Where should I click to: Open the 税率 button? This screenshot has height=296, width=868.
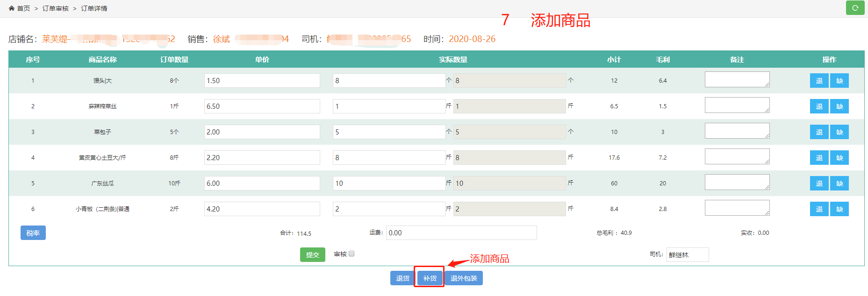tap(33, 233)
